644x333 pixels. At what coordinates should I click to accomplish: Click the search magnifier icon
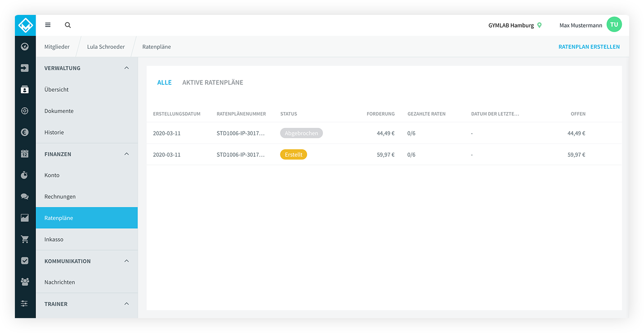(68, 25)
